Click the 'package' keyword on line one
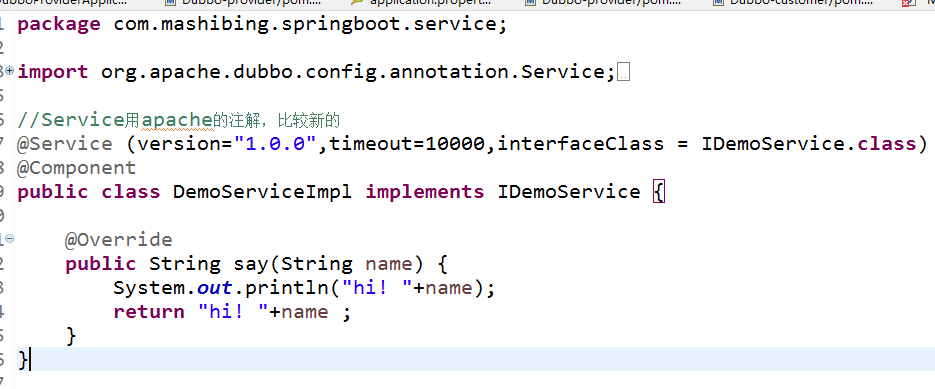The height and width of the screenshot is (389, 935). coord(59,24)
